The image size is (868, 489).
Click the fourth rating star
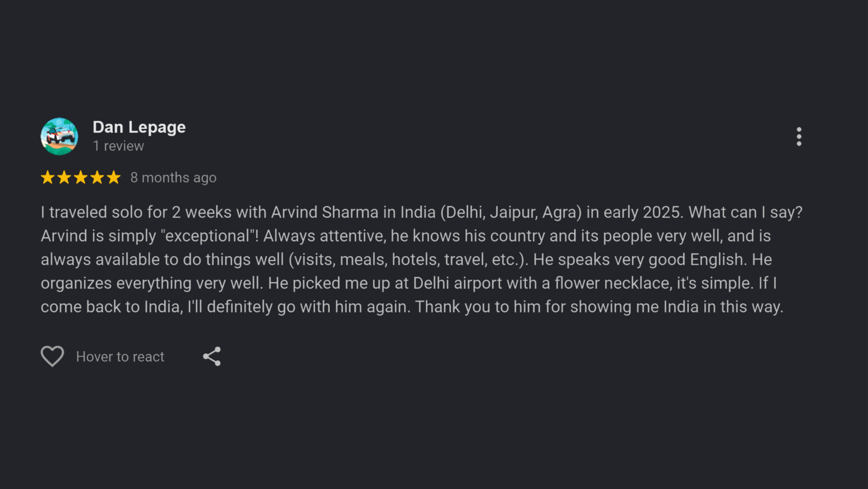pos(97,177)
